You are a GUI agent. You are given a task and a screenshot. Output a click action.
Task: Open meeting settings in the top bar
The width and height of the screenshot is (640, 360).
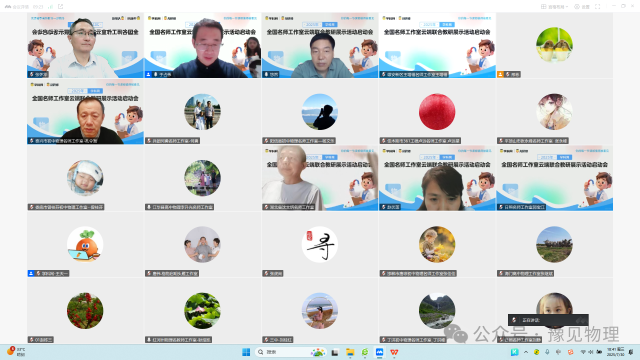[x=582, y=7]
